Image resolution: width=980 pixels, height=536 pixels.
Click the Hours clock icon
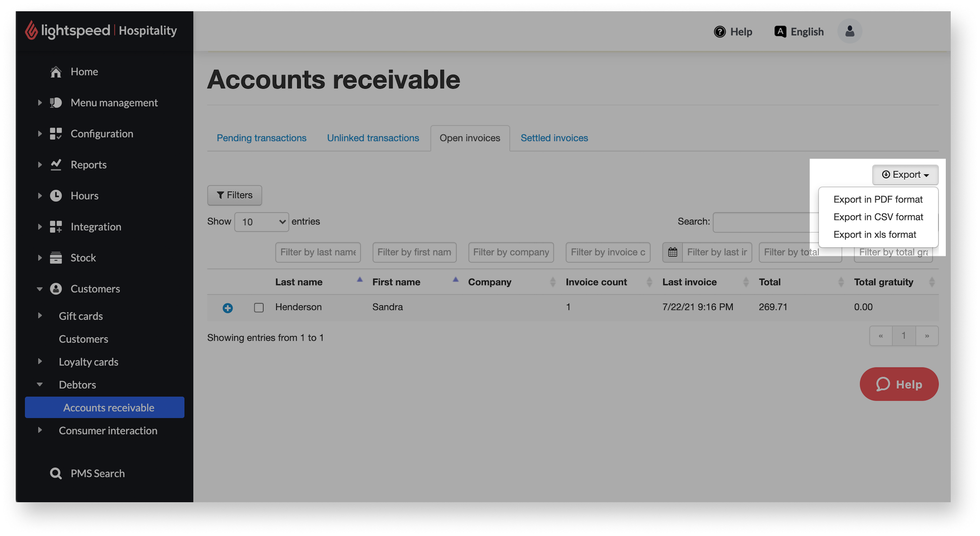pyautogui.click(x=56, y=196)
